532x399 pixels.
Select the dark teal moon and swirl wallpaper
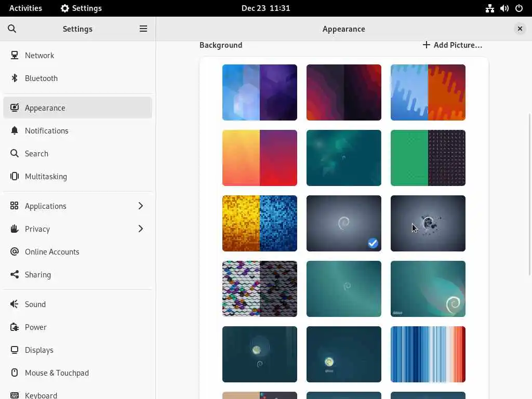point(260,354)
